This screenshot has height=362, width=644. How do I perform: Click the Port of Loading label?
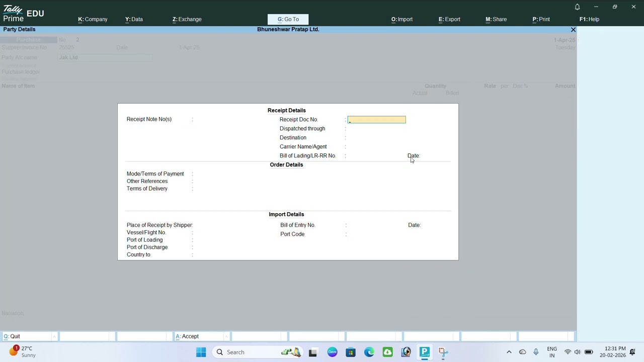tap(145, 240)
